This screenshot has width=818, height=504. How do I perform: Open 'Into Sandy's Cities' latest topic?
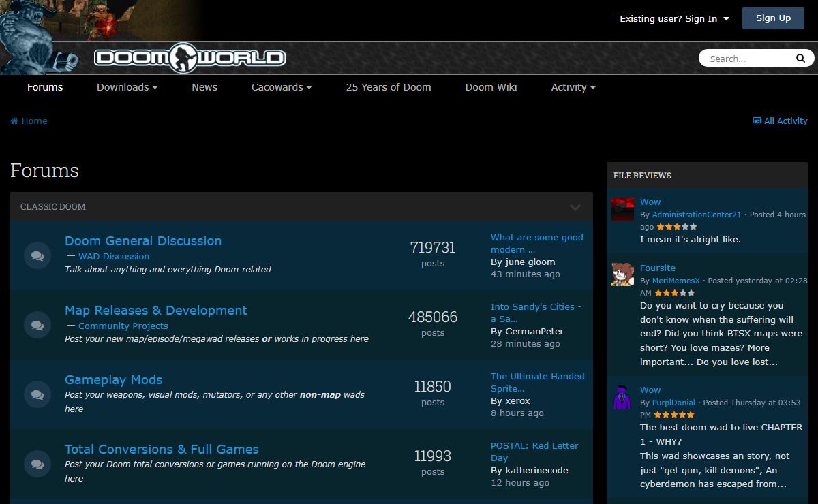coord(536,313)
